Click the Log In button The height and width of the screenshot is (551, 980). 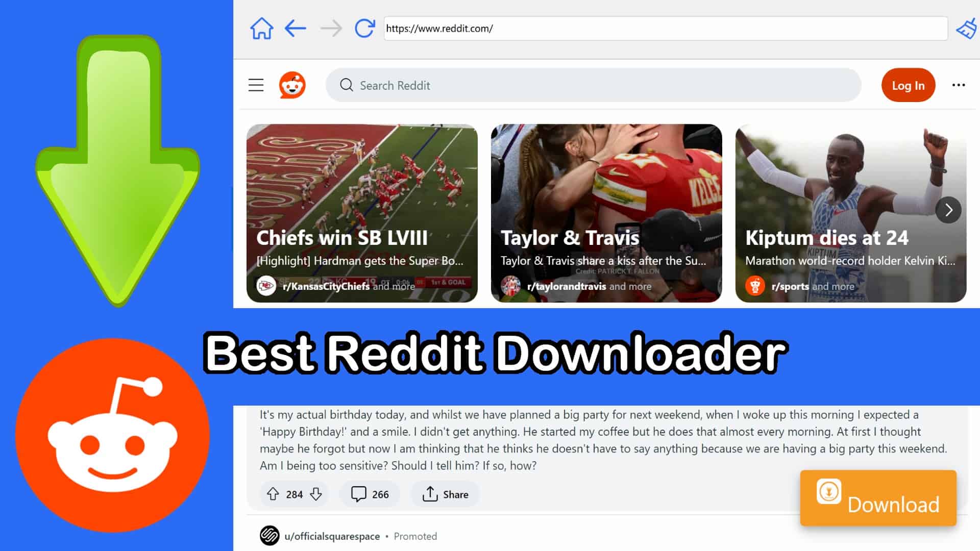[909, 85]
